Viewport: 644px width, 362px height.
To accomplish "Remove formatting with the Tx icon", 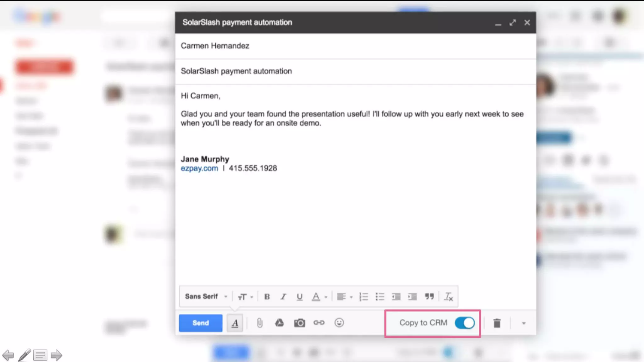I will pos(448,297).
